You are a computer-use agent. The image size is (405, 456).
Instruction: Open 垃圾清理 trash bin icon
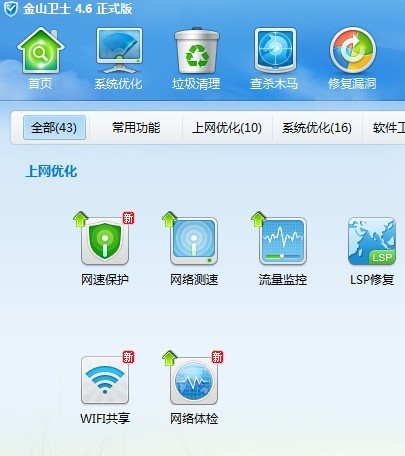coord(197,51)
